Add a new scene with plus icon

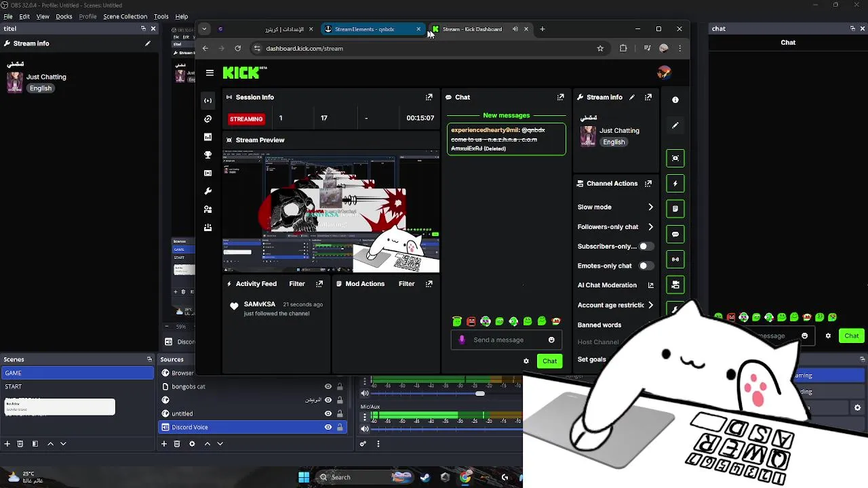7,444
